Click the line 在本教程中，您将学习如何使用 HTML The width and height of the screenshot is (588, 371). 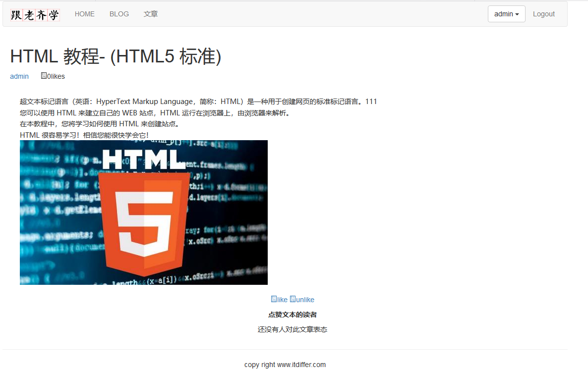click(100, 124)
